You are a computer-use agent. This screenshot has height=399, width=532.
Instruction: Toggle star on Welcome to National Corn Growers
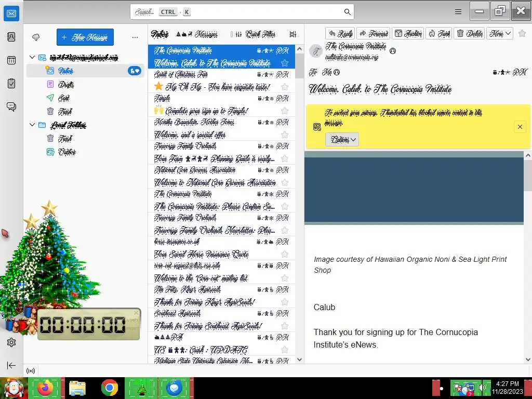coord(285,182)
